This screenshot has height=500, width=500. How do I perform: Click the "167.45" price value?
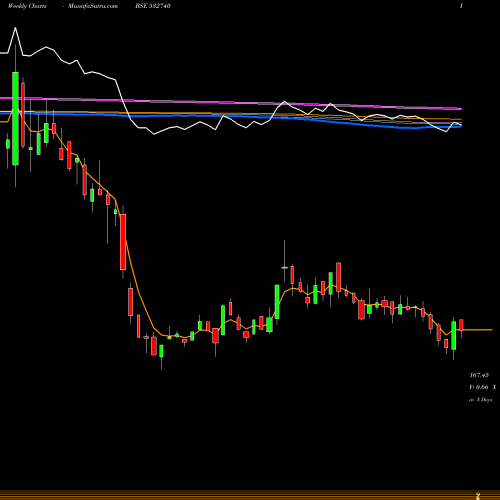(479, 375)
